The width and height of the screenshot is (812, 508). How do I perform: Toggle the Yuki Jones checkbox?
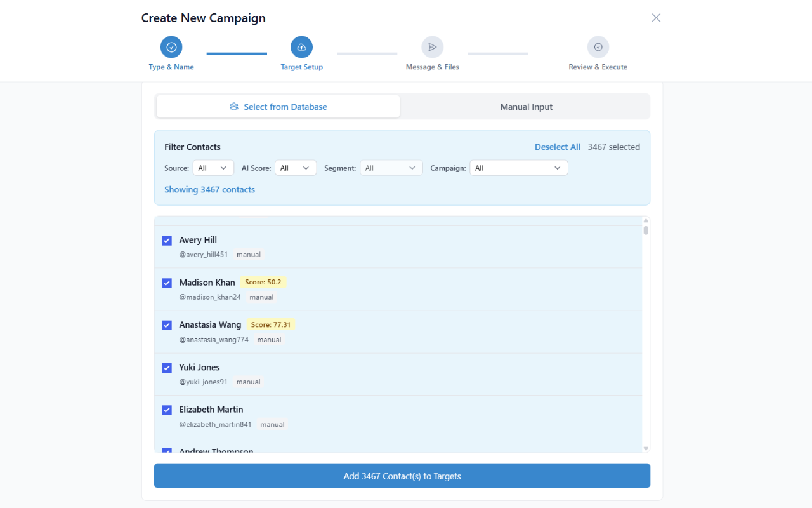pos(167,368)
